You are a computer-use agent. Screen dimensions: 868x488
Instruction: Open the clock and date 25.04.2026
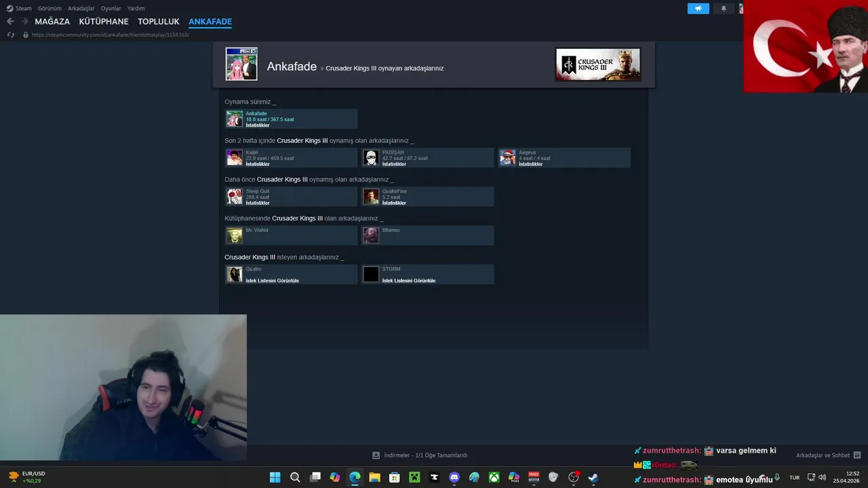click(846, 477)
